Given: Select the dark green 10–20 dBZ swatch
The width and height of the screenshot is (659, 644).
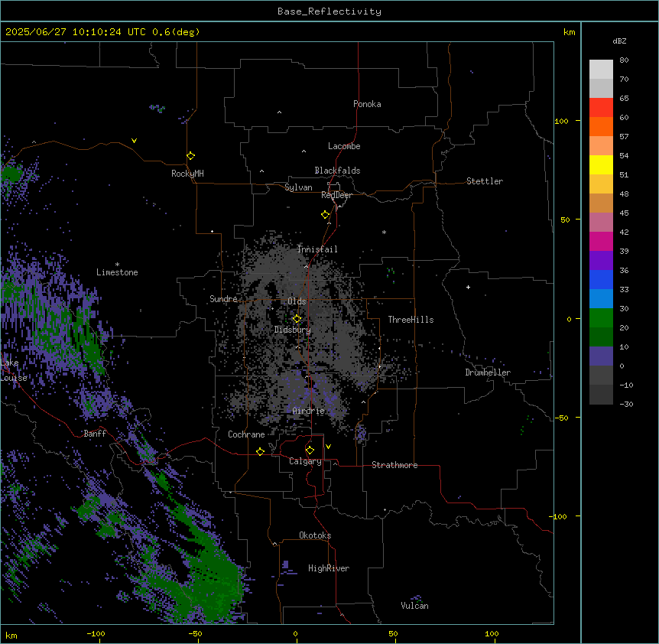Looking at the screenshot, I should (x=601, y=337).
